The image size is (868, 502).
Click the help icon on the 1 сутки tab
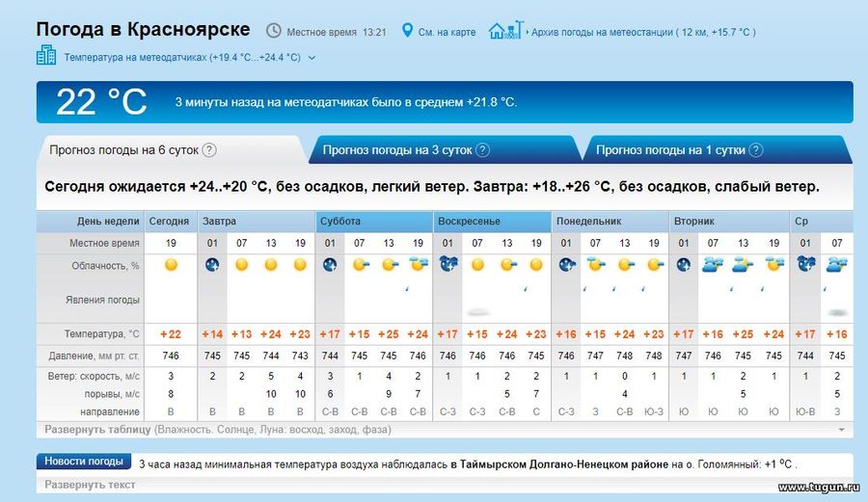(x=755, y=149)
